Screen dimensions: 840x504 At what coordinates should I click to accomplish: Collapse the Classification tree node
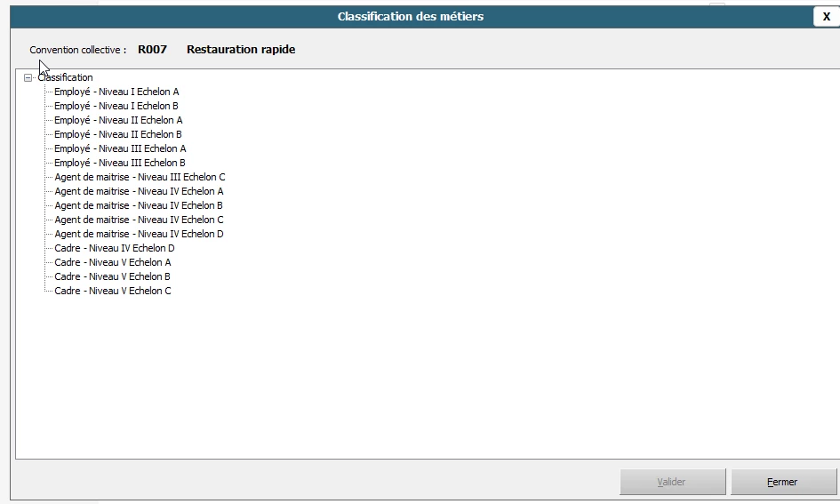click(x=28, y=77)
